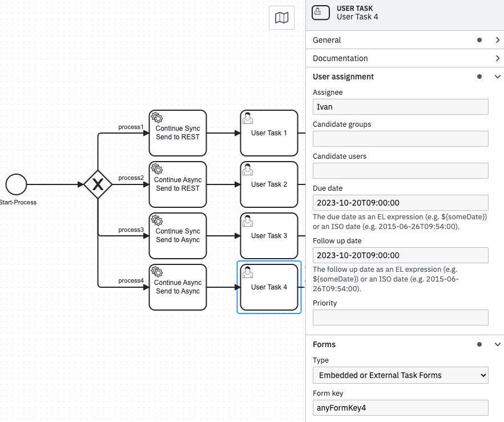504x422 pixels.
Task: Select Continue Async Send to Async task
Action: point(178,287)
